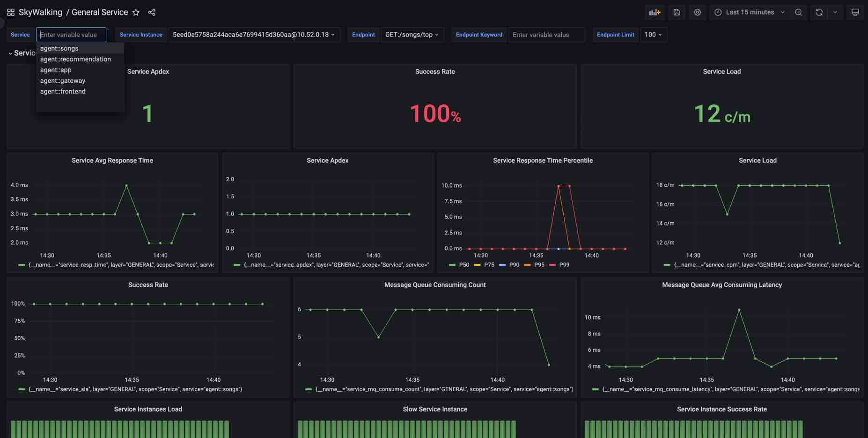
Task: Save the dashboard via the save icon
Action: click(x=676, y=12)
